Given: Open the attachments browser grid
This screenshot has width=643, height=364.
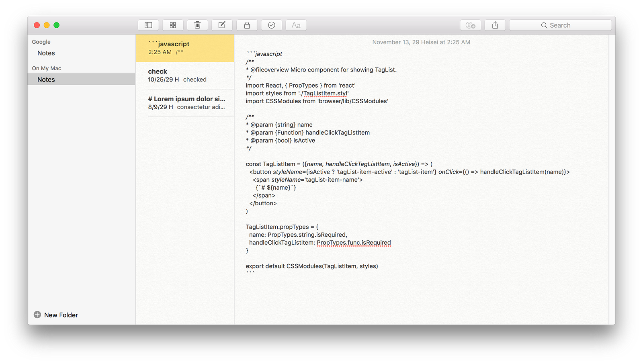Looking at the screenshot, I should pyautogui.click(x=173, y=25).
